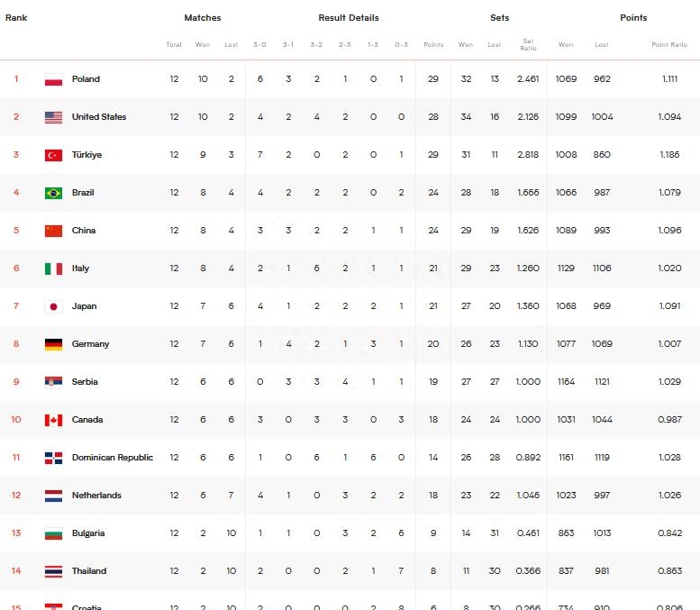
Task: Click the Türkiye flag icon
Action: pyautogui.click(x=53, y=155)
